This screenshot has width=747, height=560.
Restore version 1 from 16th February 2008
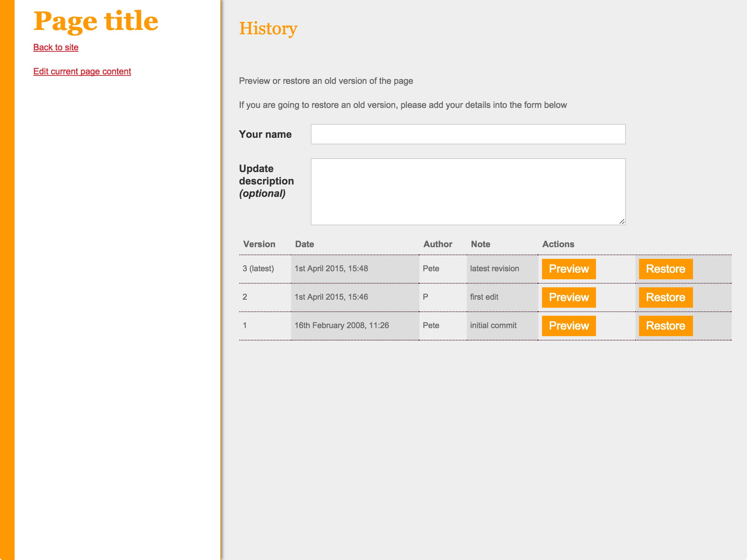tap(665, 326)
